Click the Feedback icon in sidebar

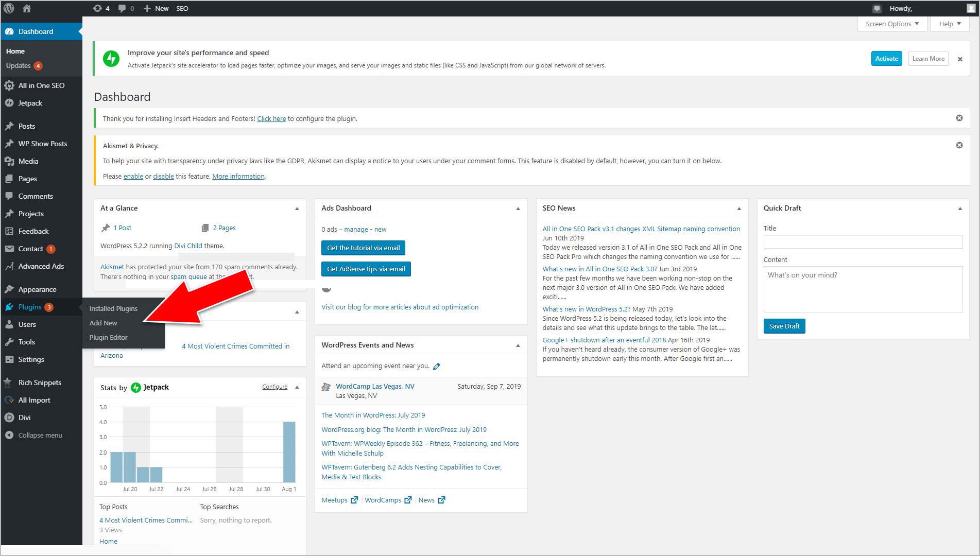pyautogui.click(x=9, y=231)
